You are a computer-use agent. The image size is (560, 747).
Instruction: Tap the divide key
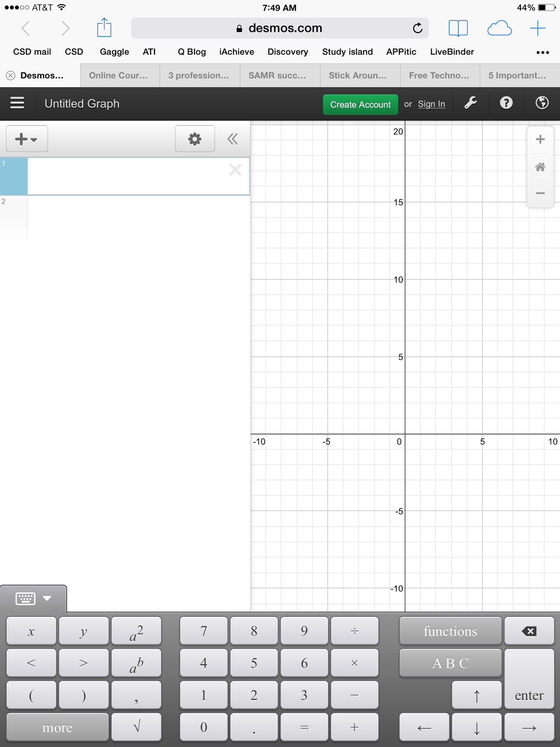355,631
